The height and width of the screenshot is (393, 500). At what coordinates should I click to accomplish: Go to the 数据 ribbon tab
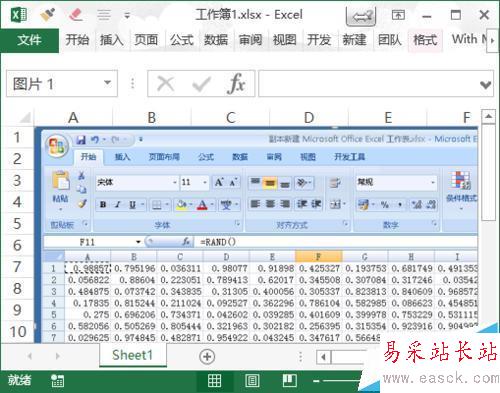216,40
